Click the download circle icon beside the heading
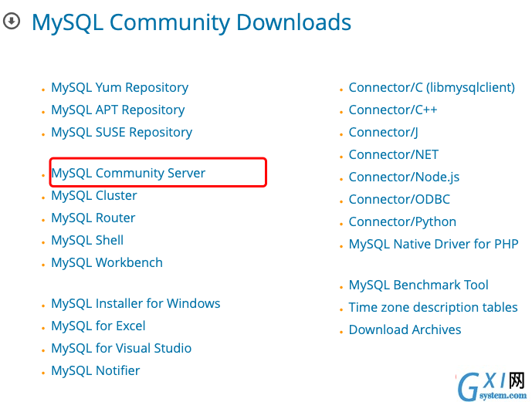Viewport: 532px width, 402px height. tap(12, 22)
